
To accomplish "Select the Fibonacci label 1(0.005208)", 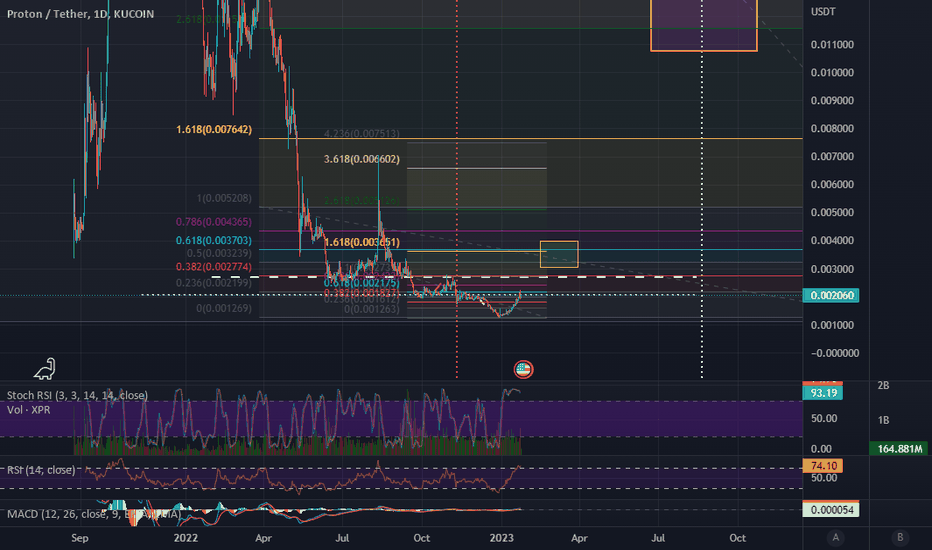I will (x=224, y=198).
